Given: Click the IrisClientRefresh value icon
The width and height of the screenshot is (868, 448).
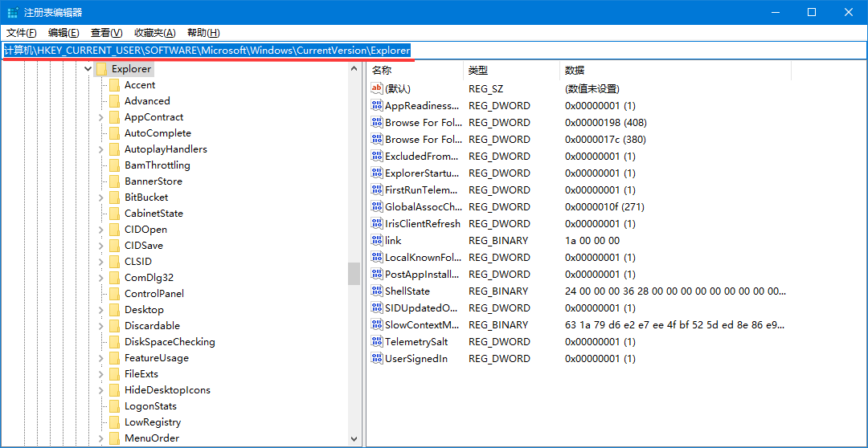Looking at the screenshot, I should coord(377,223).
